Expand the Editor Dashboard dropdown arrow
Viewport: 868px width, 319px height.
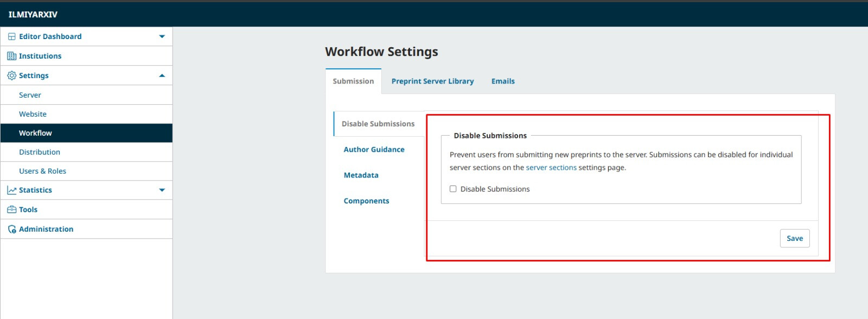point(162,36)
